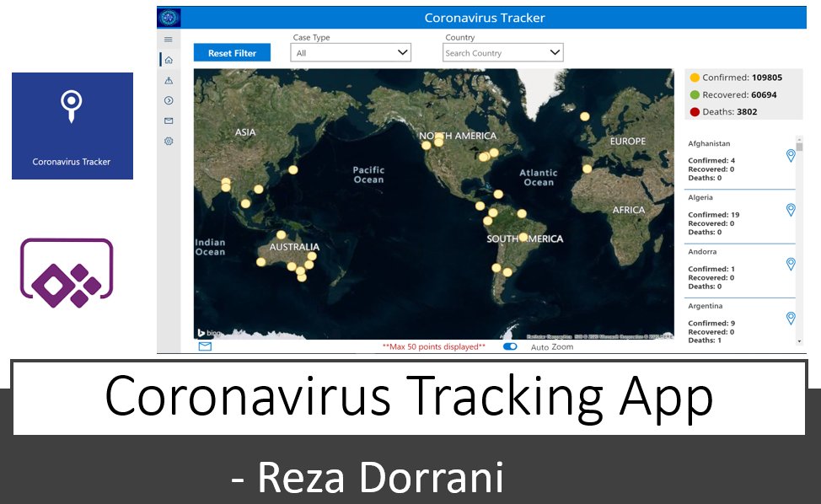Click Algeria's 'Confirmed: 19' value

coord(714,215)
